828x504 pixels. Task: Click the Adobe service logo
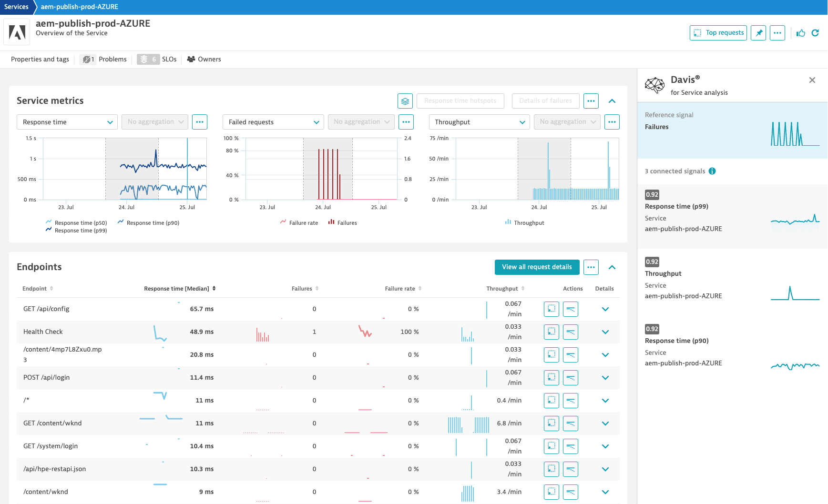(17, 32)
